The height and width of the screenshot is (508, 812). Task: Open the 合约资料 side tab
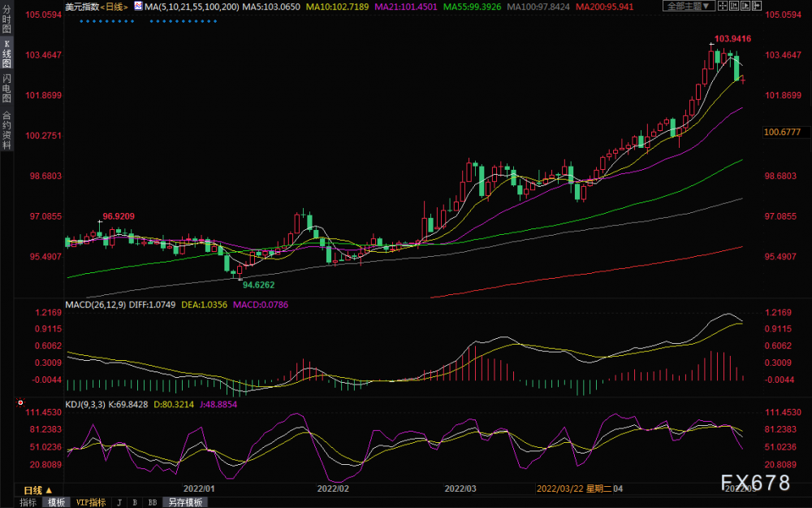click(6, 130)
